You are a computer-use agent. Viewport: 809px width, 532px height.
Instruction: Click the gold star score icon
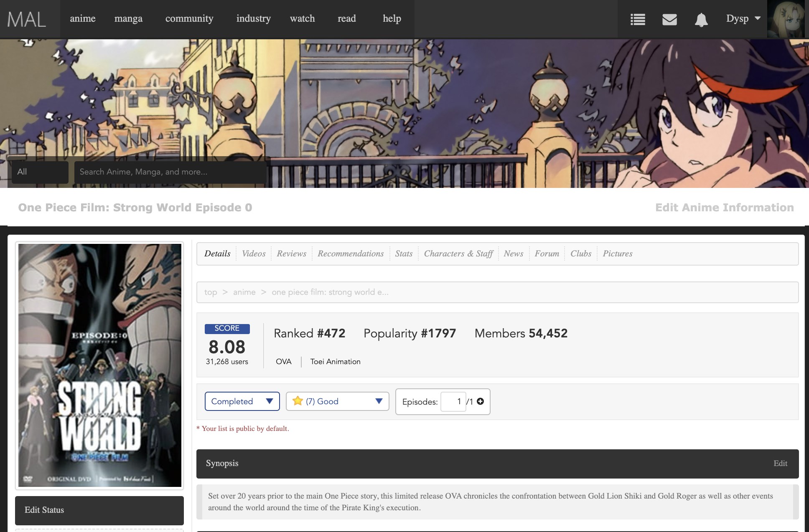[x=298, y=401]
